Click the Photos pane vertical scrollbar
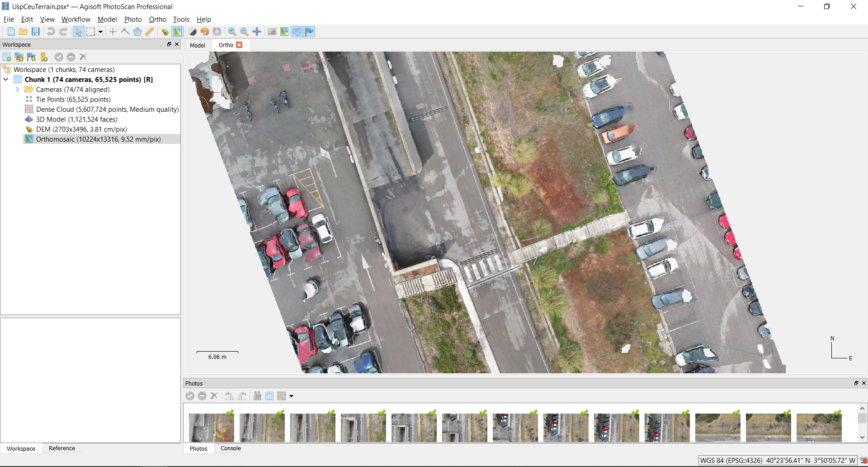The width and height of the screenshot is (868, 467). tap(862, 419)
